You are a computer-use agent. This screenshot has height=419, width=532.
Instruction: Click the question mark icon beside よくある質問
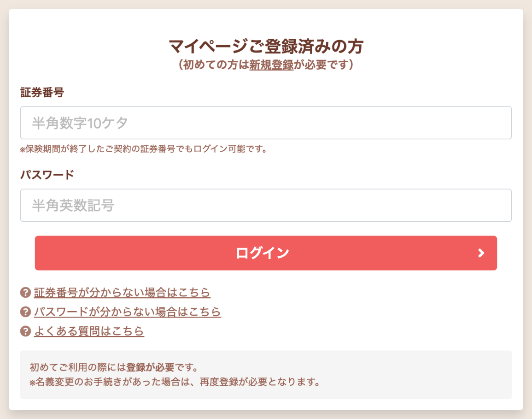point(25,331)
